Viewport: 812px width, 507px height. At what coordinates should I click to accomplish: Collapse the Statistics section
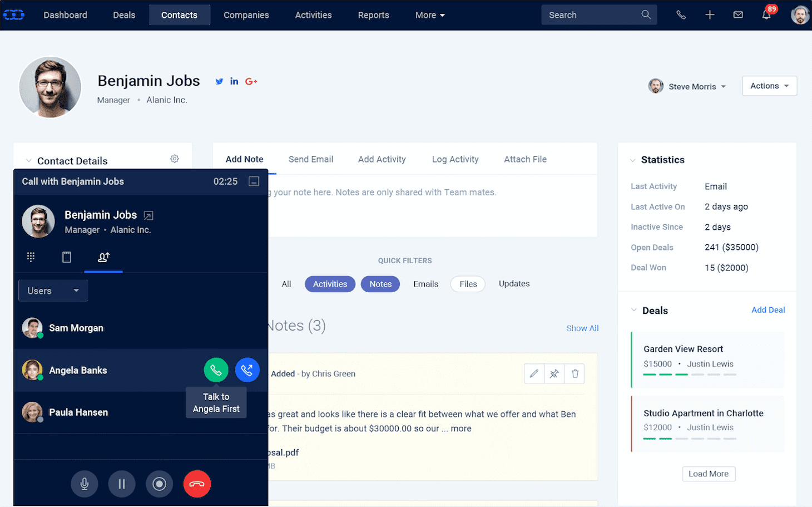click(x=633, y=160)
